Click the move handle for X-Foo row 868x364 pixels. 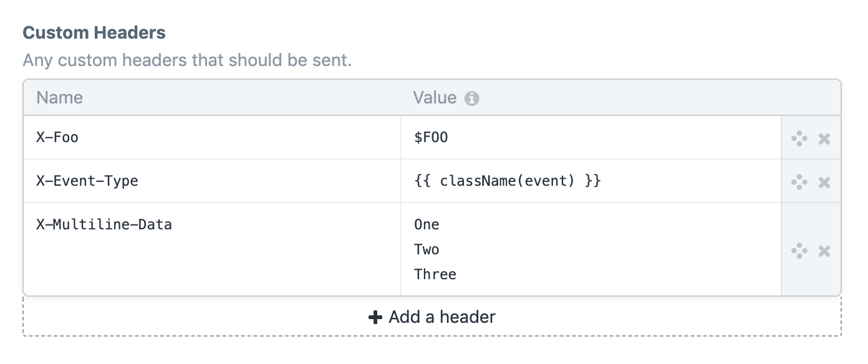pos(799,138)
